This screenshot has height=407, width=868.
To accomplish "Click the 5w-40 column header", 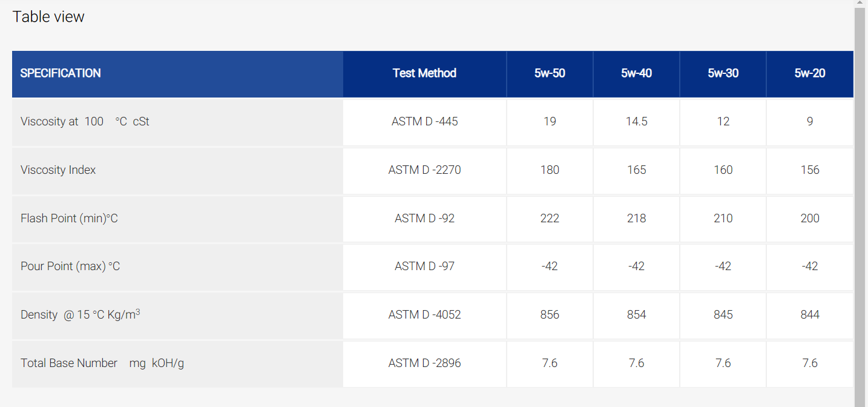I will [x=636, y=74].
